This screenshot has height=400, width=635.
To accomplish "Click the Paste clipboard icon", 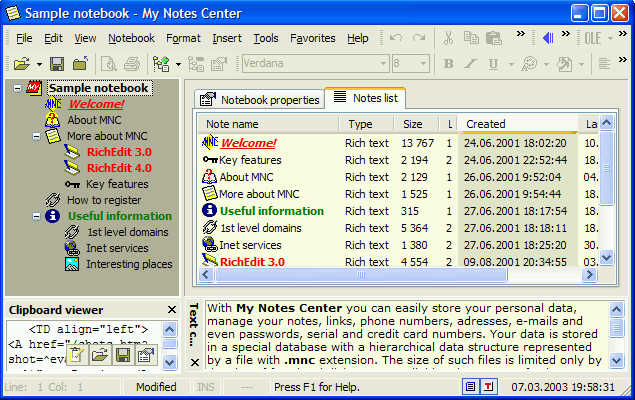I will 494,38.
